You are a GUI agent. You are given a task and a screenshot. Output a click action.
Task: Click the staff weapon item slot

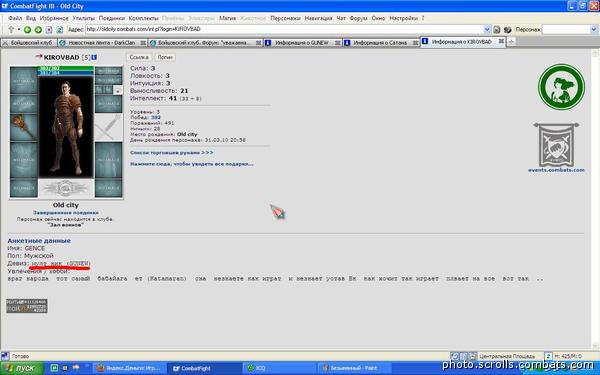coord(23,127)
